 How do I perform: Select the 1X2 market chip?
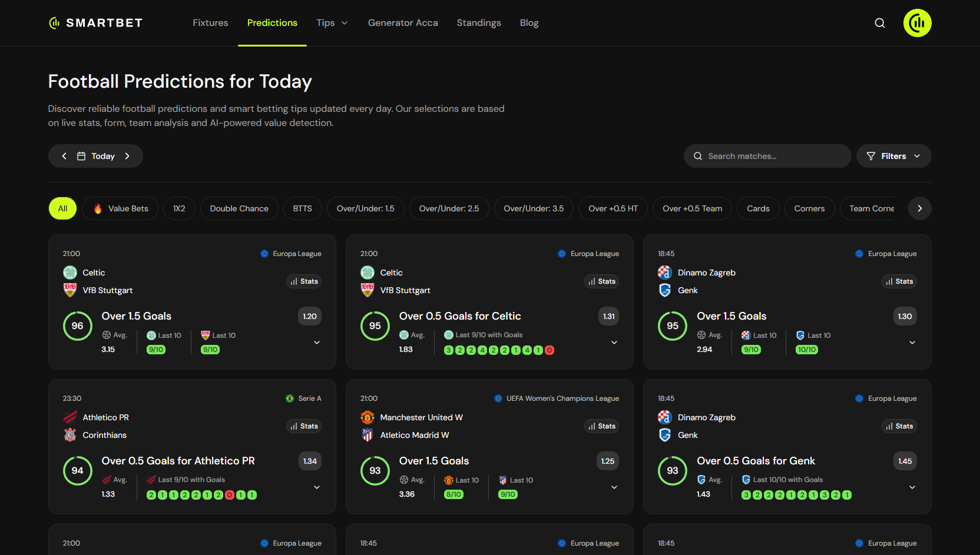tap(179, 208)
